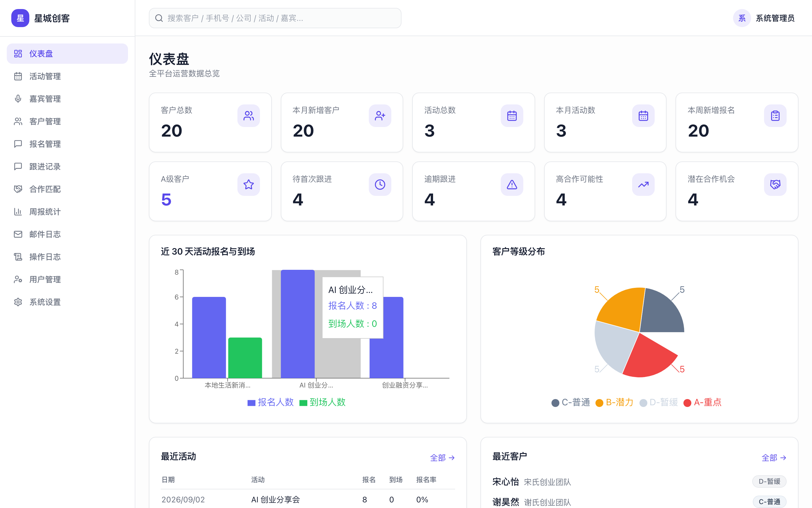Click the 星城创客 logo icon
This screenshot has height=508, width=812.
[20, 18]
